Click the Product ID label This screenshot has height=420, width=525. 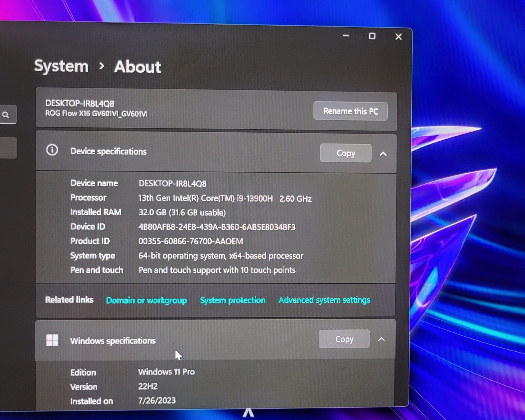click(x=90, y=241)
